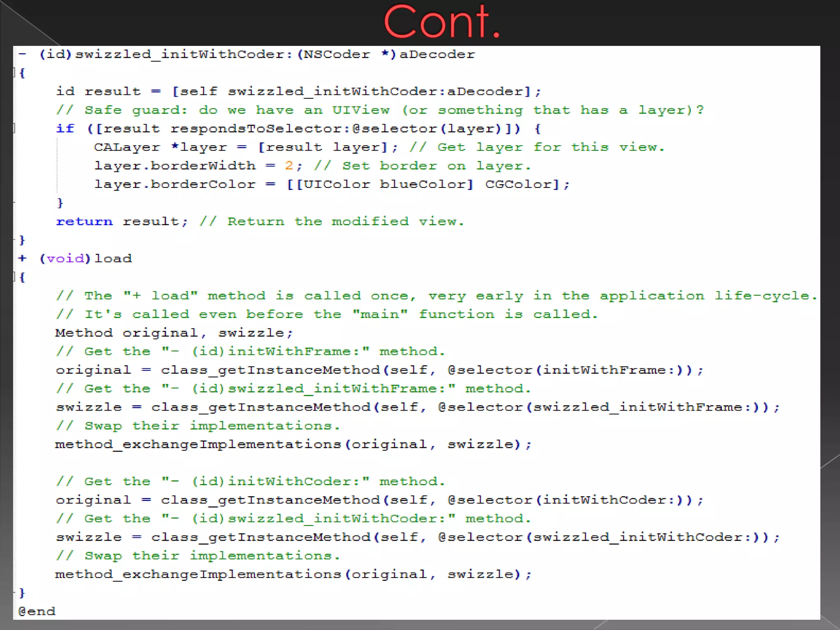Image resolution: width=840 pixels, height=630 pixels.
Task: Click the first 'method_exchangeImplementations(original, swizzle);' call
Action: [x=293, y=444]
